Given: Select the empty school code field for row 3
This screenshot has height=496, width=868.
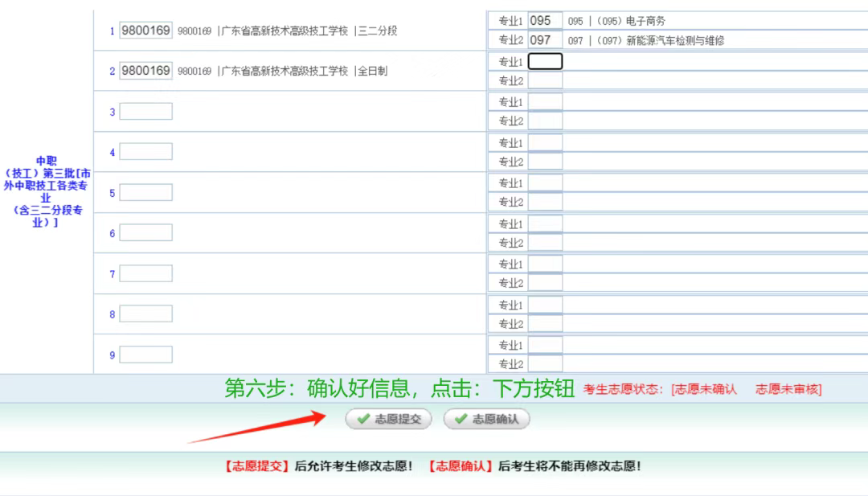Looking at the screenshot, I should pyautogui.click(x=146, y=111).
